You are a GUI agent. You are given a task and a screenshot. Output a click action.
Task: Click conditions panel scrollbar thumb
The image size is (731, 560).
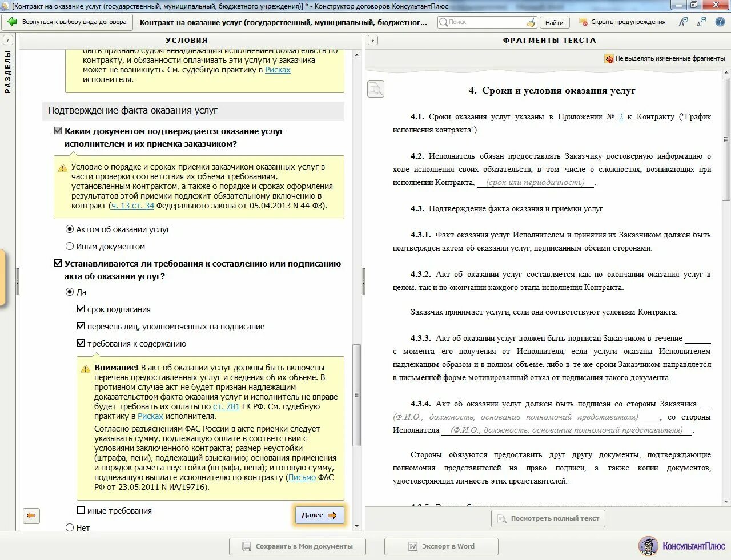357,395
